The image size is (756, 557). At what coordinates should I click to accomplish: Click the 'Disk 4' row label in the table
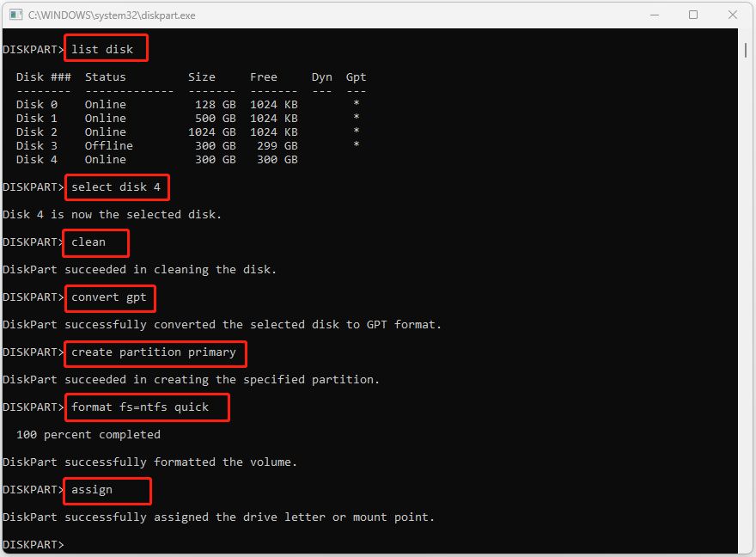tap(37, 160)
